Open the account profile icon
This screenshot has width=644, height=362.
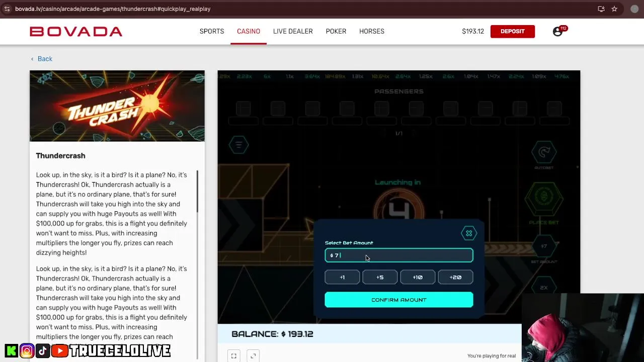click(x=557, y=31)
